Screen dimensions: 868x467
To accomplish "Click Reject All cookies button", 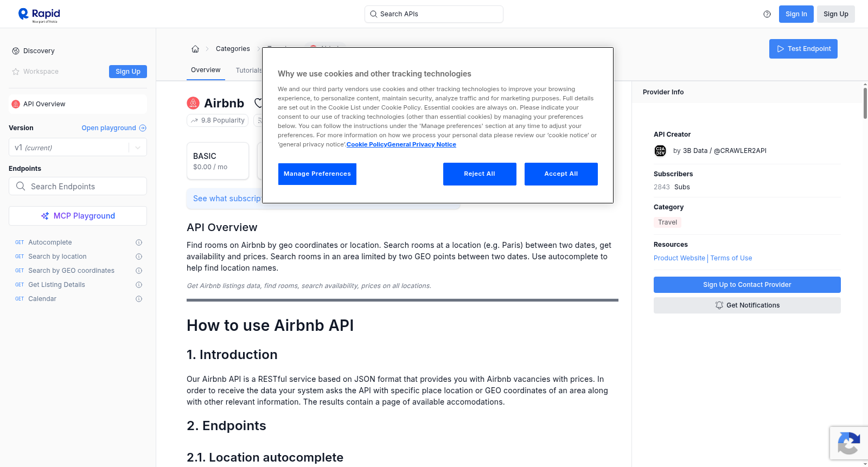I will pos(480,174).
